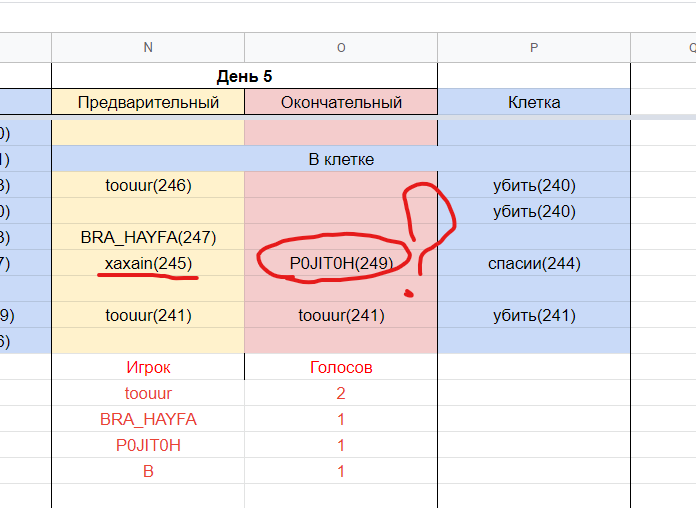
Task: Click the 'В клетке' merged cell
Action: click(x=341, y=159)
